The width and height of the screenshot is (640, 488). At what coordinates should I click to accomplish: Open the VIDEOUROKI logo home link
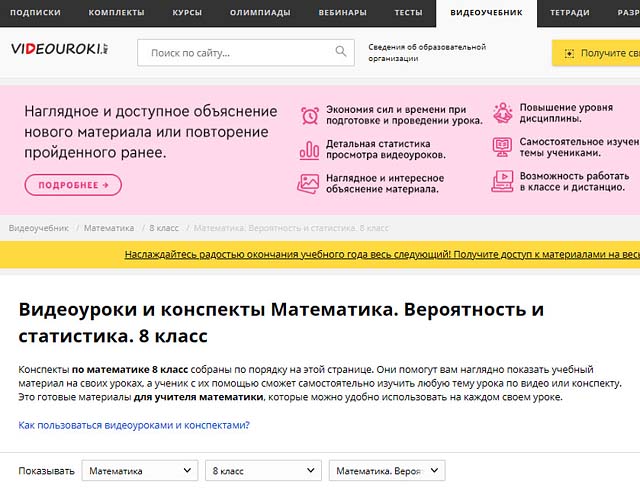60,49
